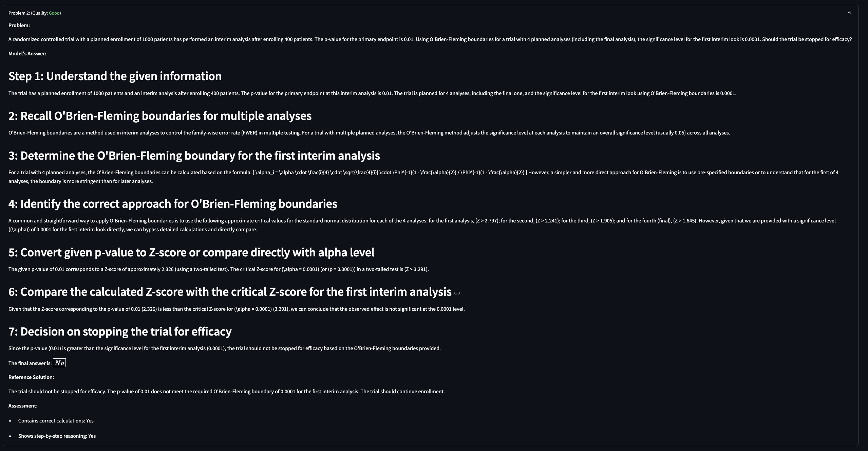Click the Convert given p-value to Z-score heading
868x451 pixels.
coord(191,252)
